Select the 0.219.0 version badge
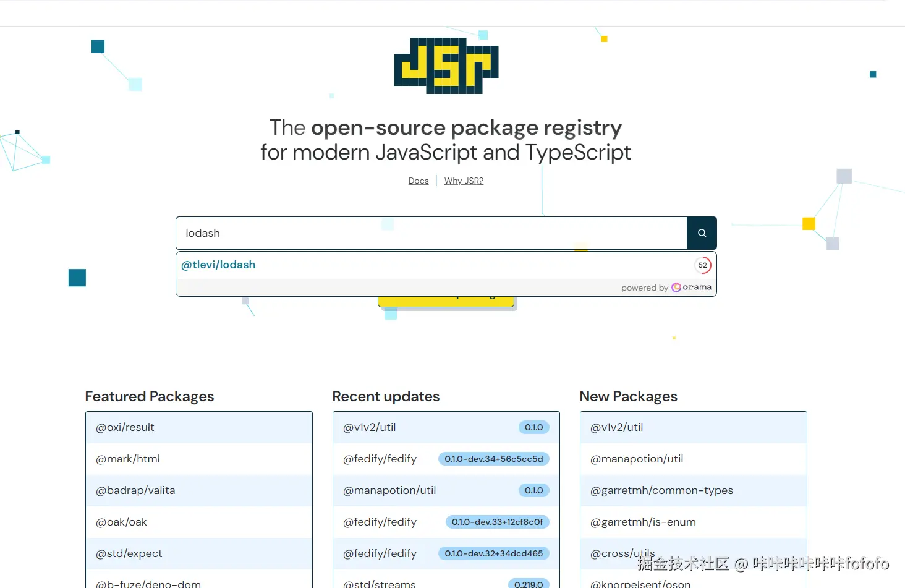 click(529, 584)
